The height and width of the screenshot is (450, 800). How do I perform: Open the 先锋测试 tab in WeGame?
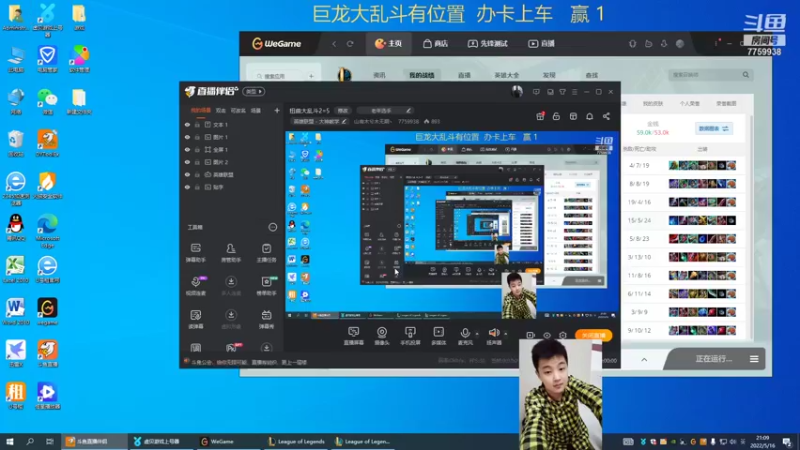coord(488,44)
